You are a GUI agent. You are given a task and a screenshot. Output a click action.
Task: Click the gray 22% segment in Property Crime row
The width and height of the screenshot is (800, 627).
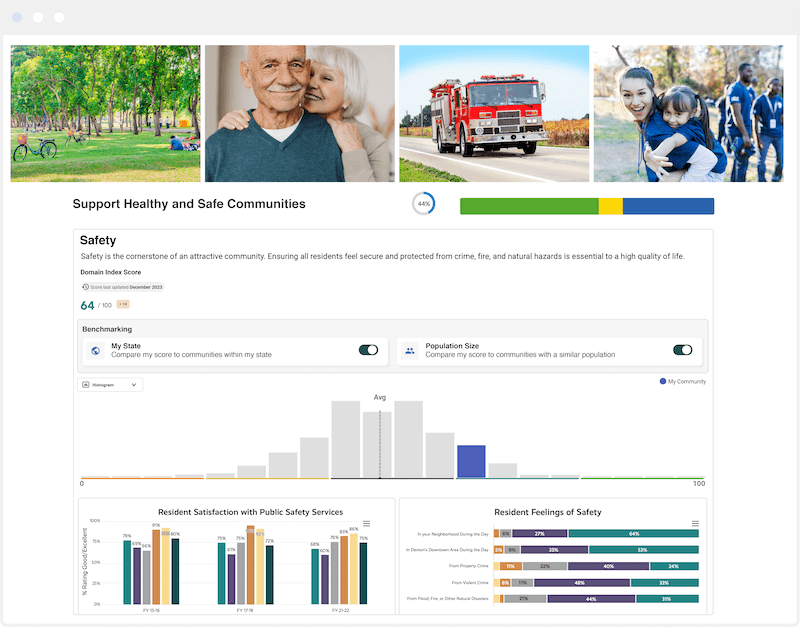click(x=545, y=566)
